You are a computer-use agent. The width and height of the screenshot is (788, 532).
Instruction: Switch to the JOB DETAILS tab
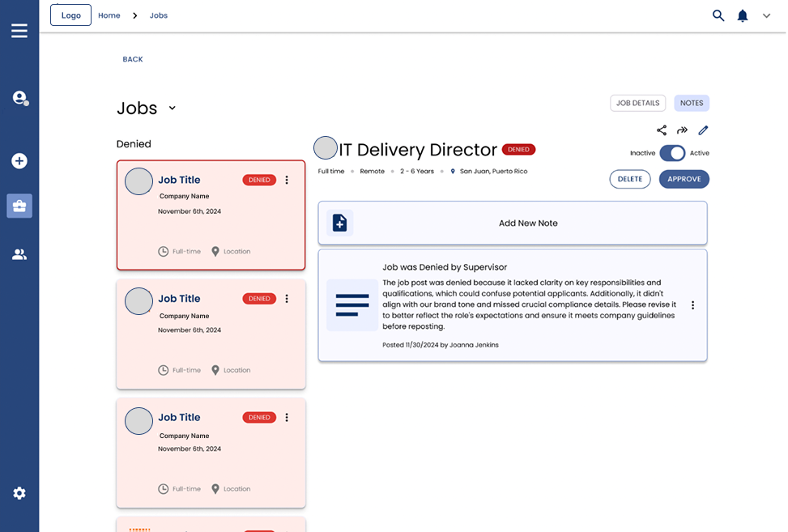pyautogui.click(x=637, y=103)
